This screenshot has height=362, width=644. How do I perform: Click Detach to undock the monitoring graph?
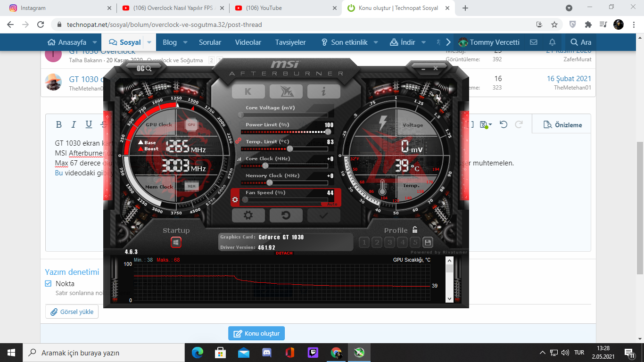284,253
